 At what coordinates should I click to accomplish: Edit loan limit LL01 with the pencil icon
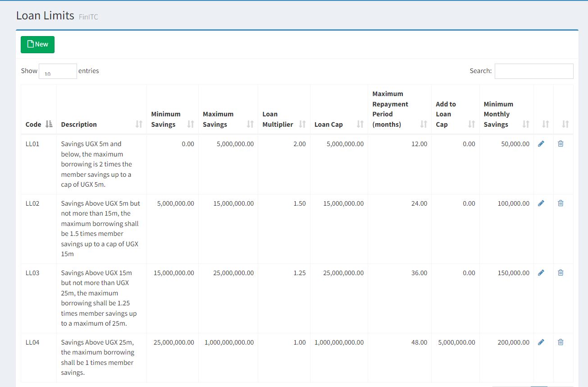[x=541, y=144]
